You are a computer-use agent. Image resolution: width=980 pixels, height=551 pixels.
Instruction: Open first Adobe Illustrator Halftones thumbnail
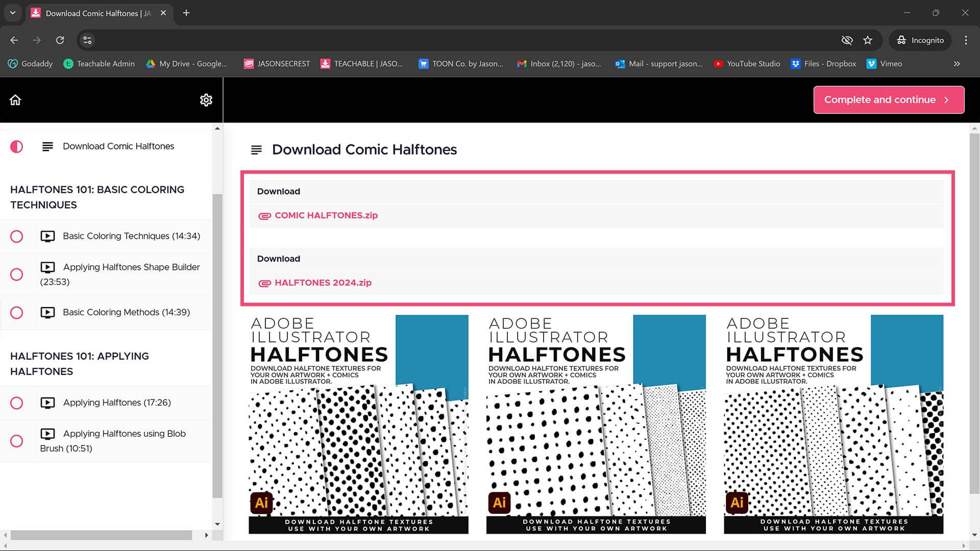[358, 424]
